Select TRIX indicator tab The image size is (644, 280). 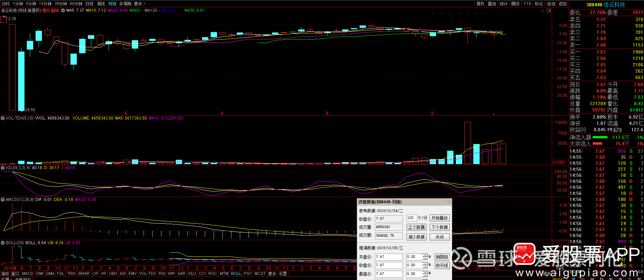click(x=71, y=274)
